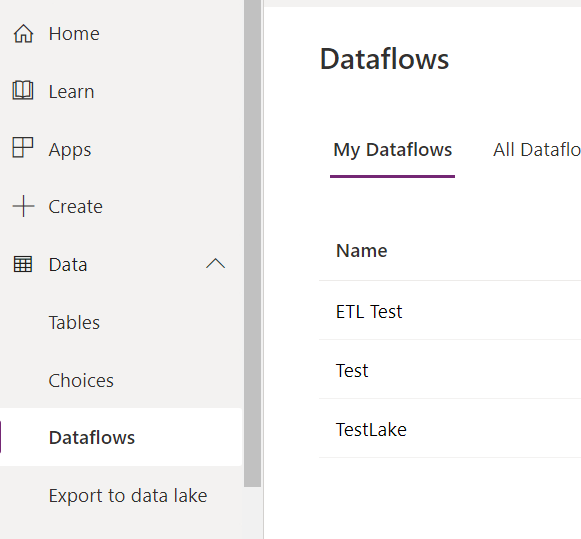Click the Learn book icon

(x=23, y=90)
